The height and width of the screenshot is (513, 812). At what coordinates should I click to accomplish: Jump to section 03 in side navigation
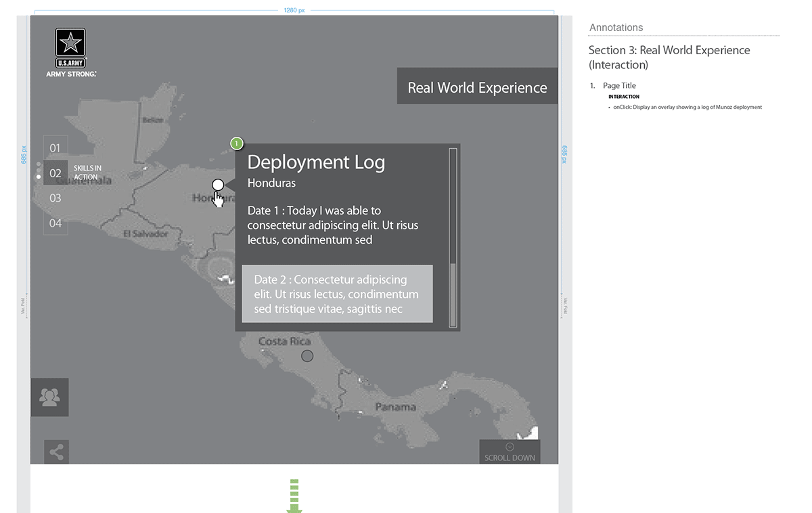(x=55, y=198)
